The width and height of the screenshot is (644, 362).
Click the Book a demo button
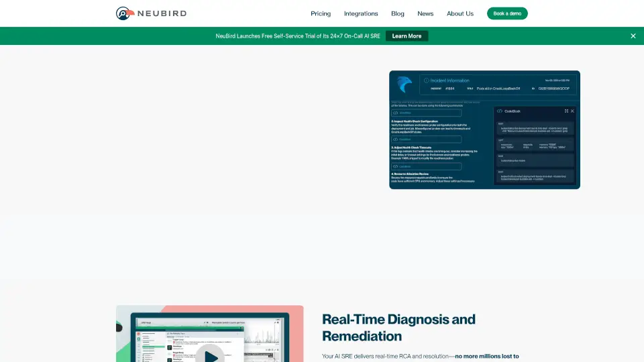point(507,13)
